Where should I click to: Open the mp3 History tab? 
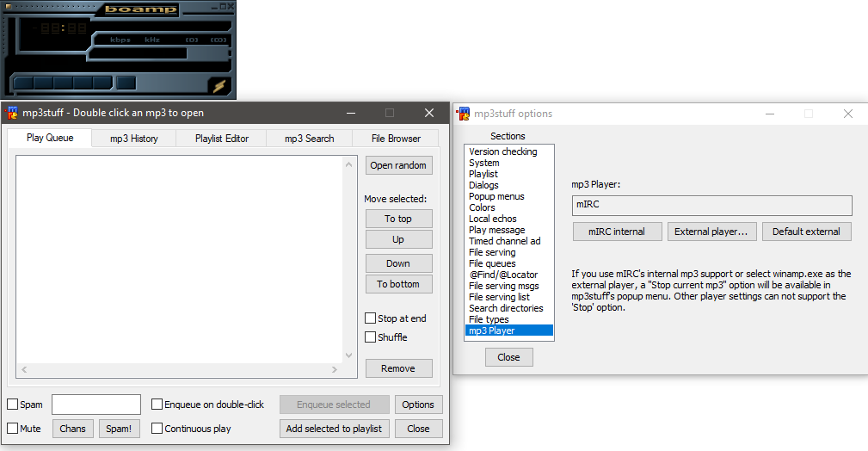tap(134, 139)
